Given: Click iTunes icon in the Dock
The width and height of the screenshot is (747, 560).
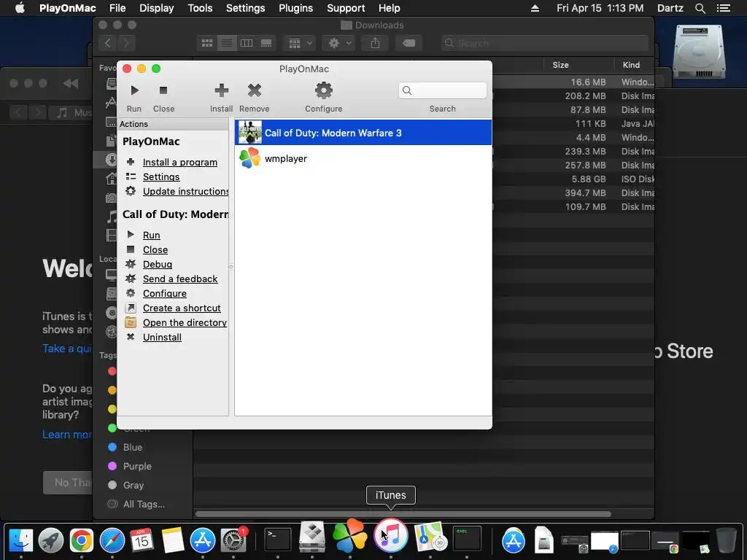Looking at the screenshot, I should click(391, 536).
